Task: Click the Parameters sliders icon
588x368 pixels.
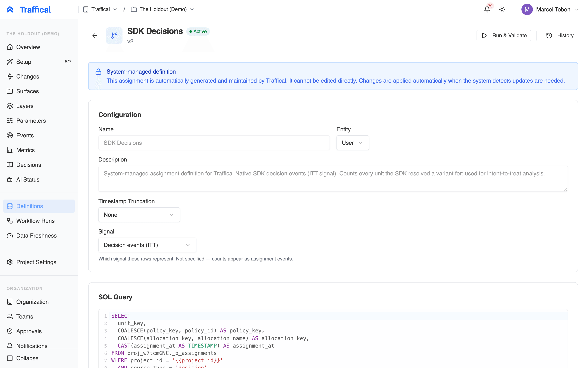Action: pyautogui.click(x=10, y=121)
